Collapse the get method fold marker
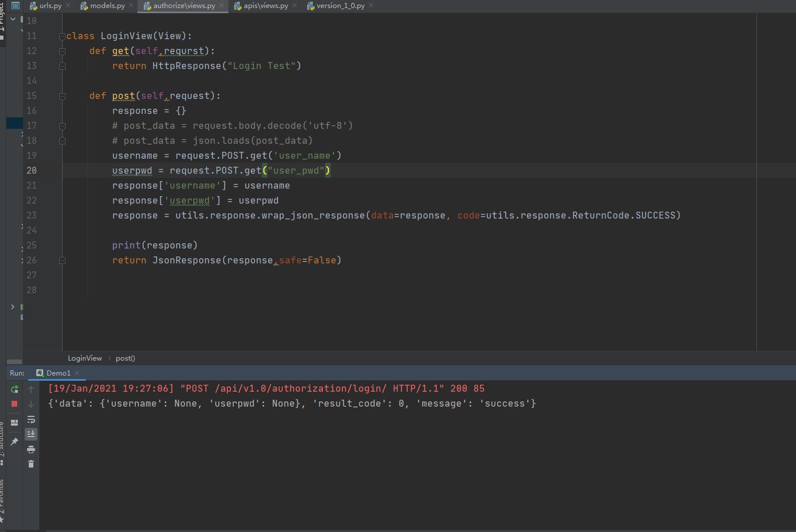This screenshot has height=532, width=796. (62, 51)
